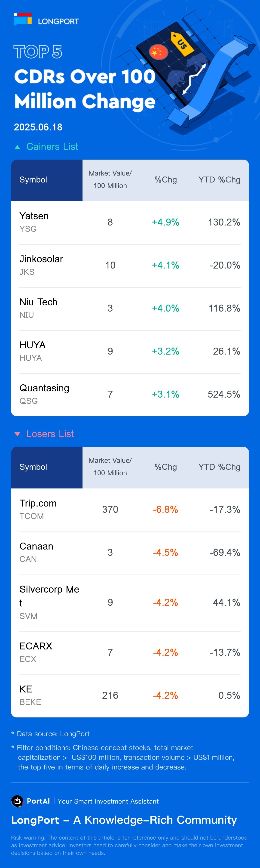260x868 pixels.
Task: Click the PortAI Smart Investment Assistant text
Action: coord(108,801)
